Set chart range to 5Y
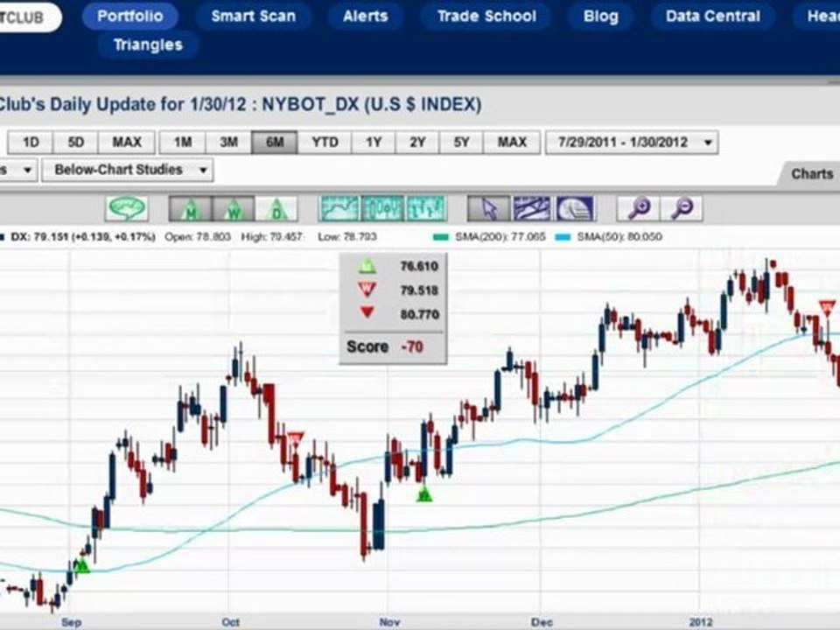This screenshot has width=840, height=630. (461, 142)
